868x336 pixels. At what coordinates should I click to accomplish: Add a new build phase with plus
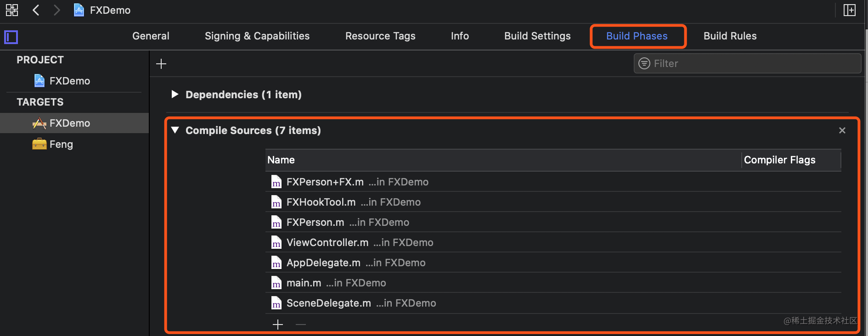161,64
